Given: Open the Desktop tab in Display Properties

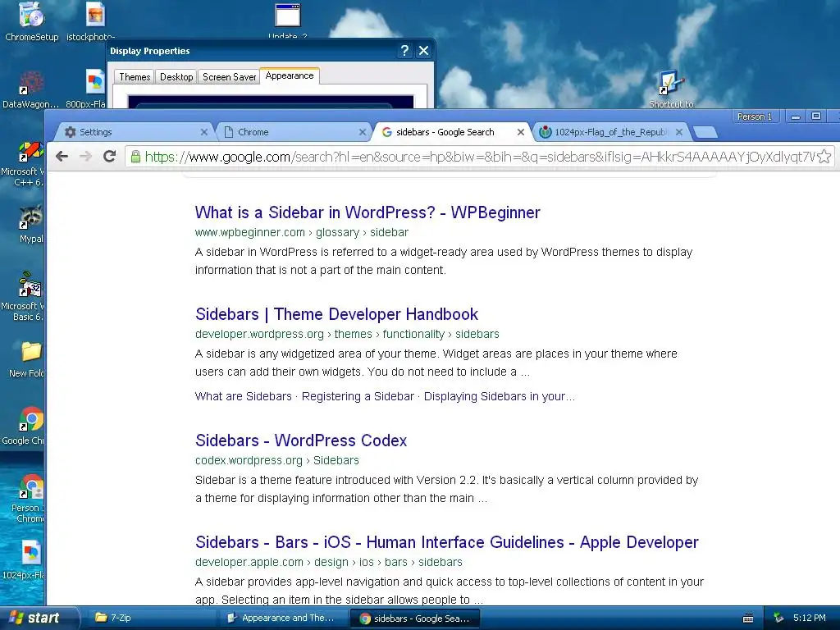Looking at the screenshot, I should click(x=176, y=76).
